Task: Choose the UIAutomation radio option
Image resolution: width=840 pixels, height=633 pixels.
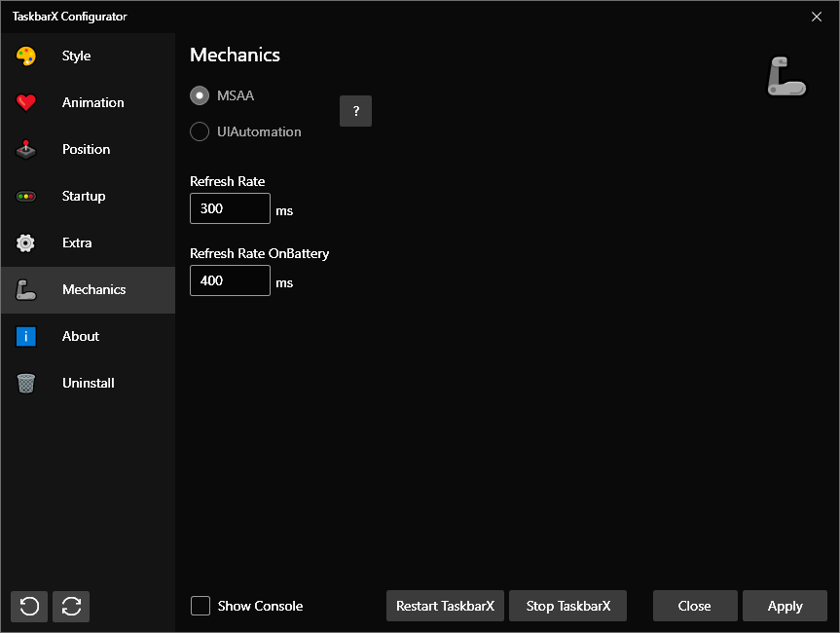Action: click(200, 131)
